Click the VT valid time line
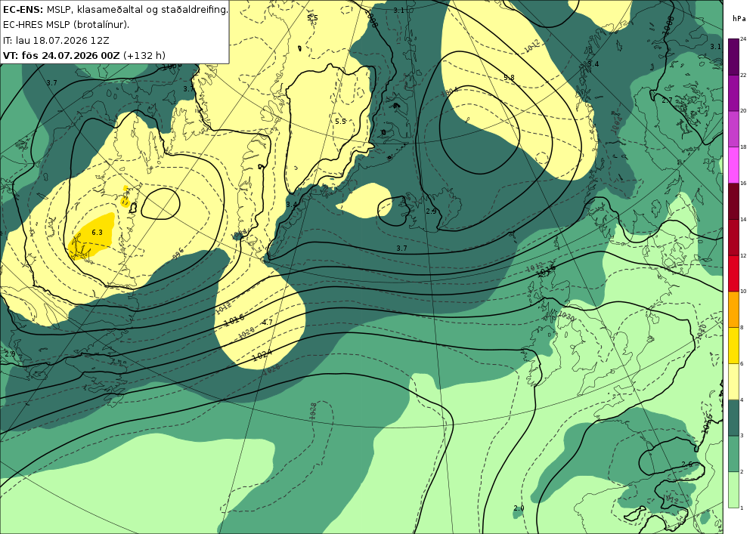This screenshot has width=756, height=534. click(84, 55)
